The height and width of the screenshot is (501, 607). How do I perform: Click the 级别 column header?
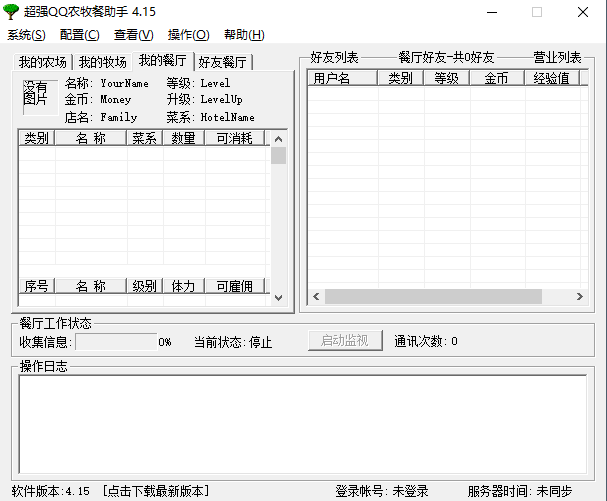point(144,287)
